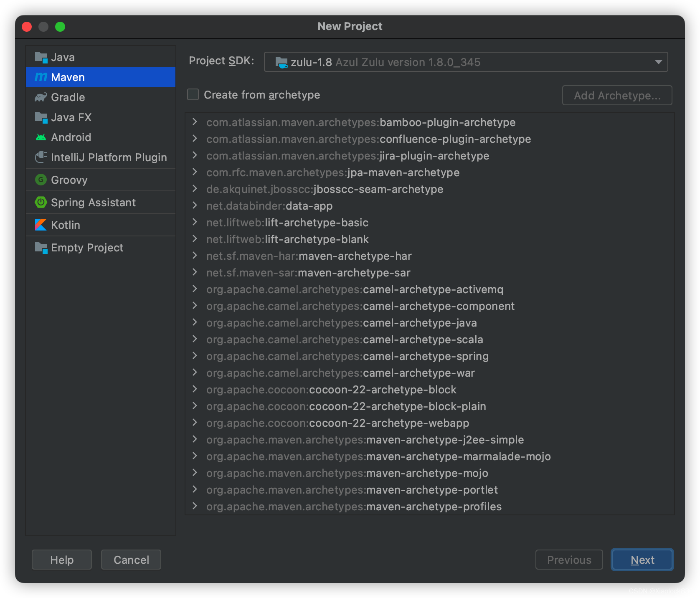The height and width of the screenshot is (598, 700).
Task: Select cocoon-22-archetype-block-plain row text
Action: pyautogui.click(x=346, y=406)
